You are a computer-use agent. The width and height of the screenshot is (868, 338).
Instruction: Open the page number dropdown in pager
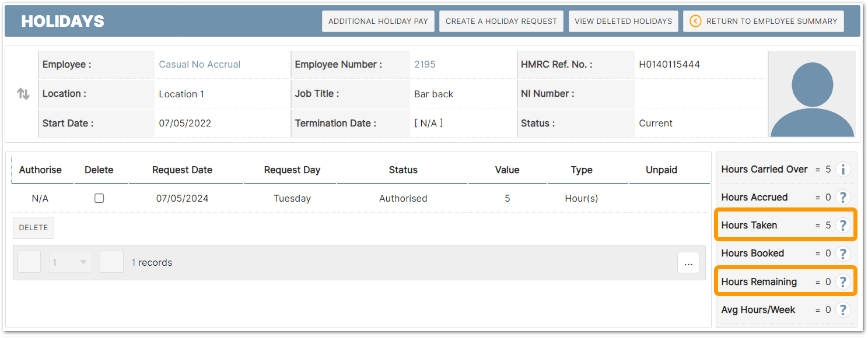[71, 262]
